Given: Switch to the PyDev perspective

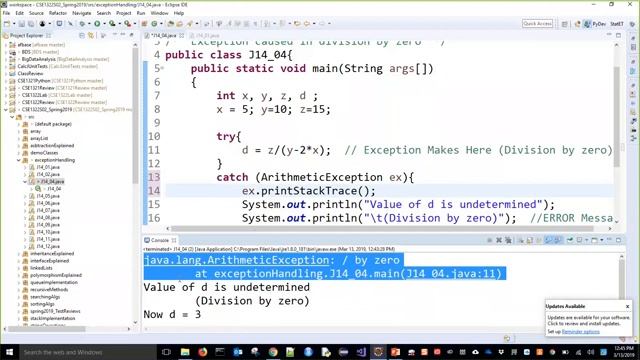Looking at the screenshot, I should point(595,24).
